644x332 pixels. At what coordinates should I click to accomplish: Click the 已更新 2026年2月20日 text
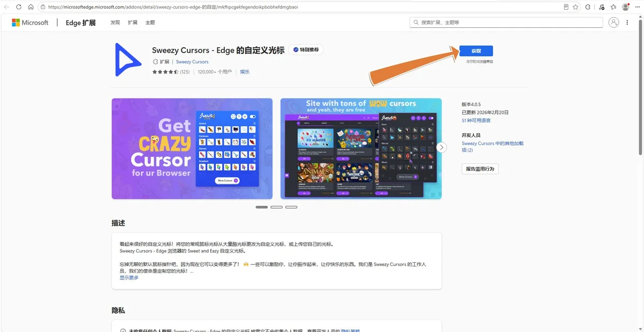click(x=485, y=112)
